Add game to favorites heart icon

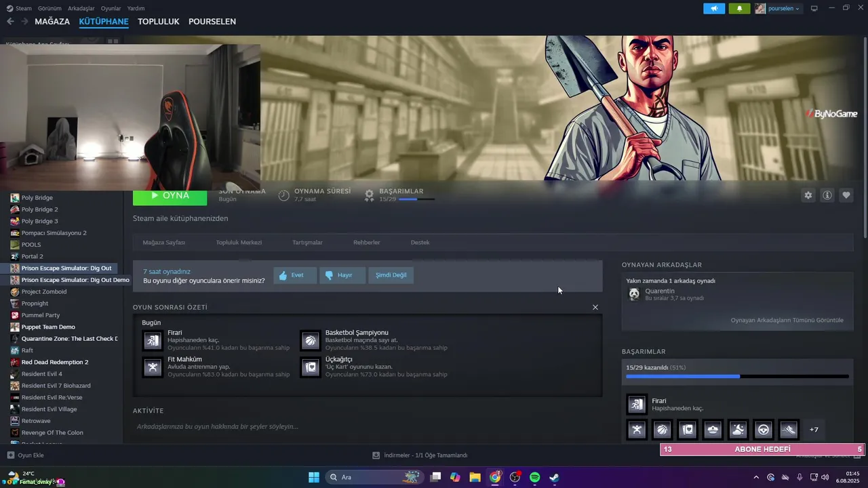(846, 195)
